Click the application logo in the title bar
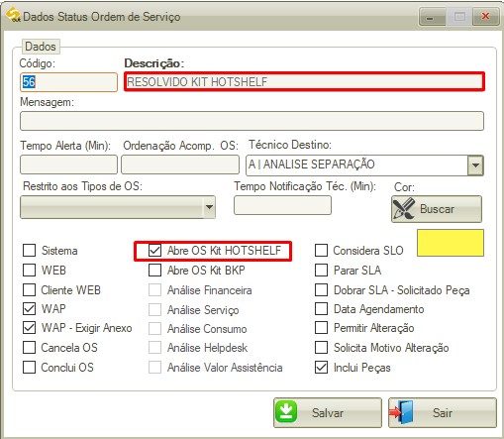 pos(14,15)
